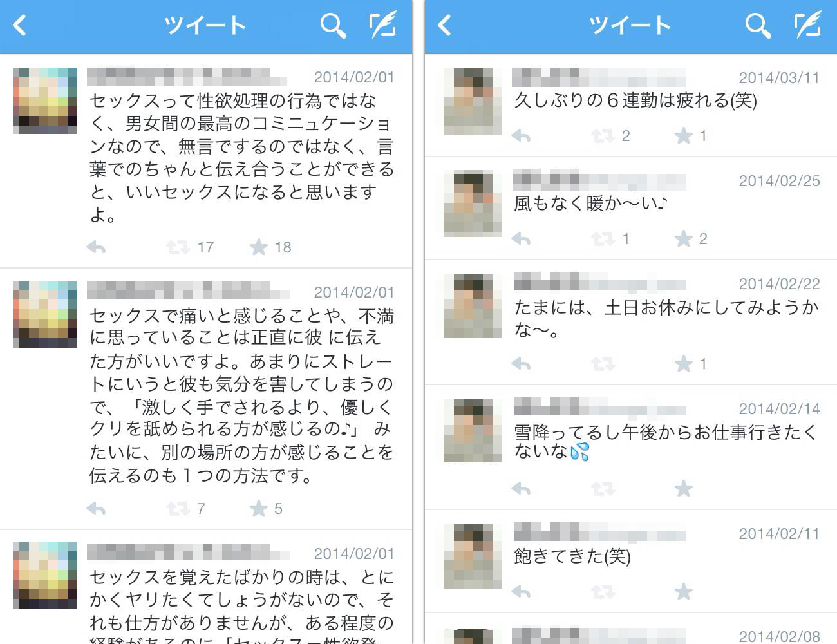Reply to the tweet with 17 retweets
Viewport: 837px width, 644px height.
(x=96, y=247)
